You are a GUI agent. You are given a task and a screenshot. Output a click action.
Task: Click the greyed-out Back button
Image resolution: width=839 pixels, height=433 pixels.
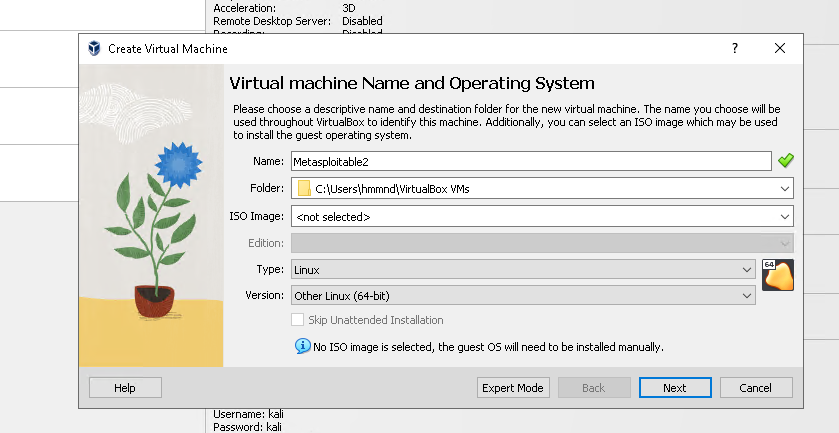[x=594, y=388]
